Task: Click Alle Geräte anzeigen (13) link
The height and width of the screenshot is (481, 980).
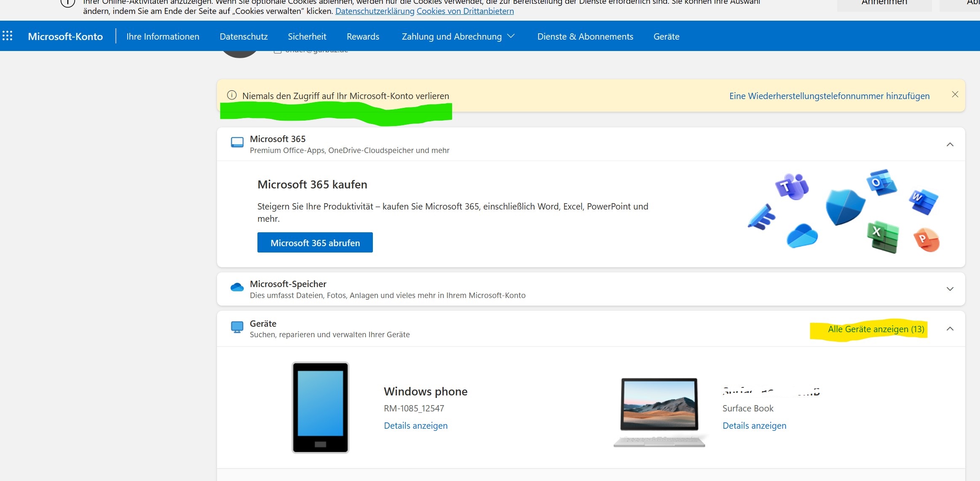Action: (x=876, y=329)
